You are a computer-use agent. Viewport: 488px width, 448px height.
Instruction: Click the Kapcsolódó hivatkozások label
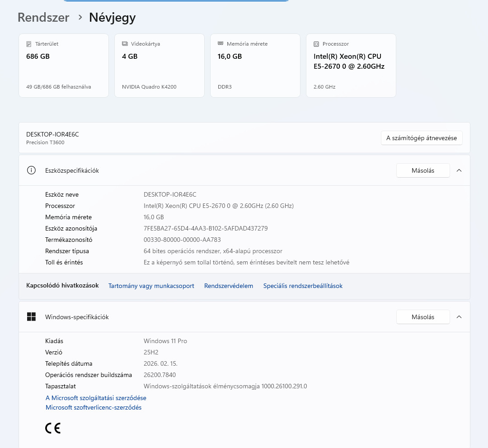[x=62, y=286]
